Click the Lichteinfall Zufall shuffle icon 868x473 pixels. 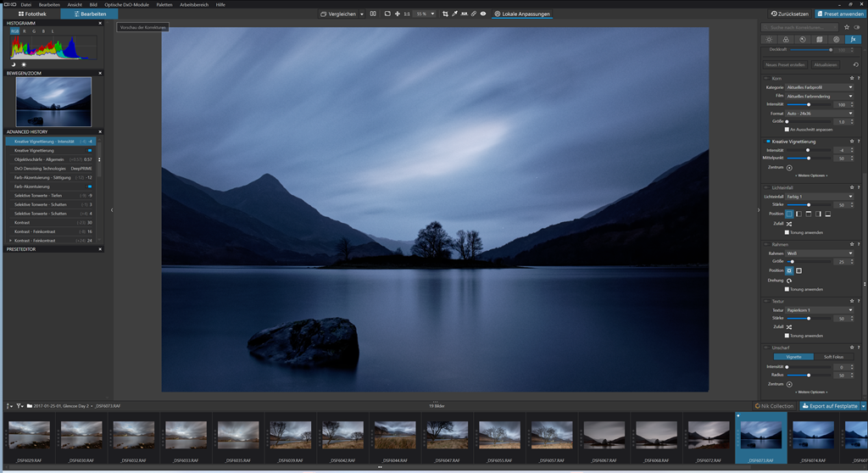coord(789,223)
